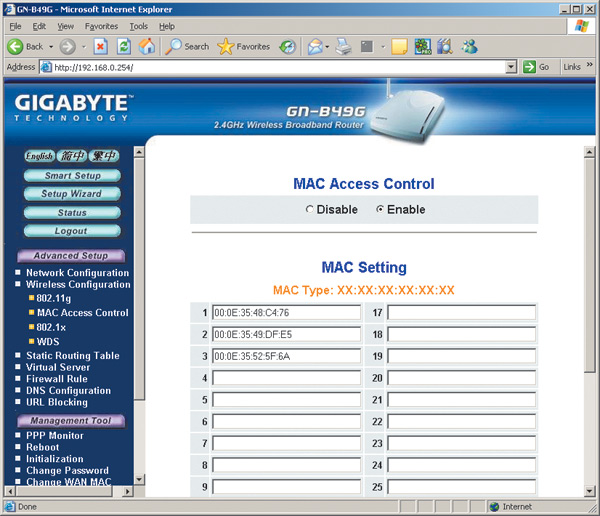Open Virtual Server link
This screenshot has width=600, height=516.
pyautogui.click(x=58, y=367)
